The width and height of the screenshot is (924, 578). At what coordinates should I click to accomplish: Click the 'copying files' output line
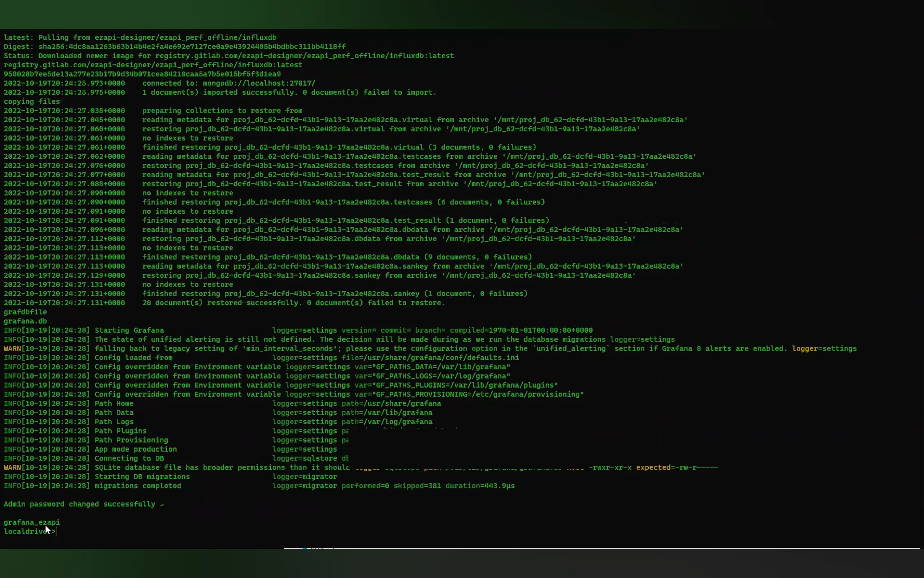(x=32, y=101)
